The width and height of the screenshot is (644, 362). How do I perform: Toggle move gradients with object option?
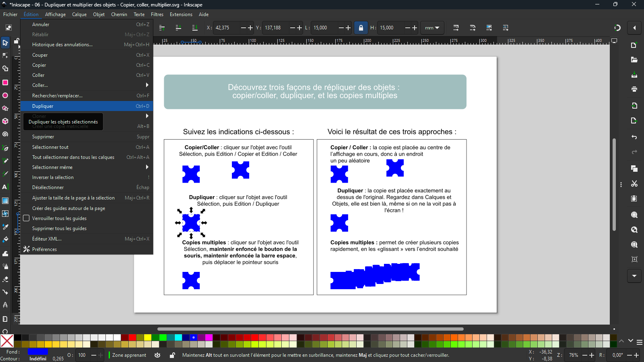pos(489,28)
